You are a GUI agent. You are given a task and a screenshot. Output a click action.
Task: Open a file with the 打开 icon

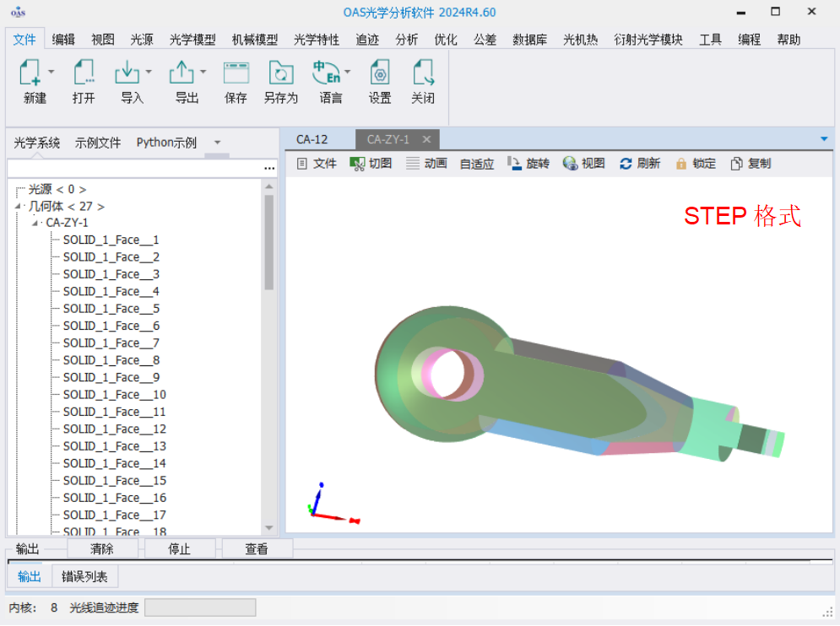pos(84,73)
